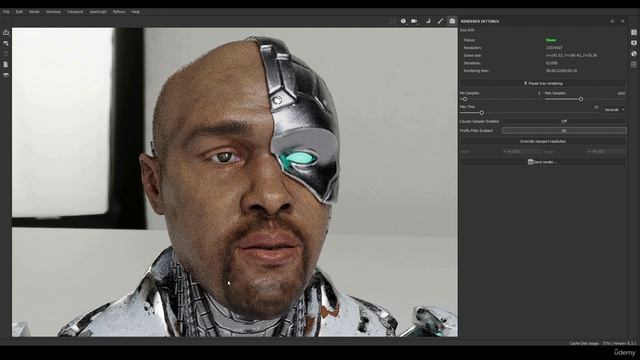Adjust the Min Samples slider handle

point(465,99)
